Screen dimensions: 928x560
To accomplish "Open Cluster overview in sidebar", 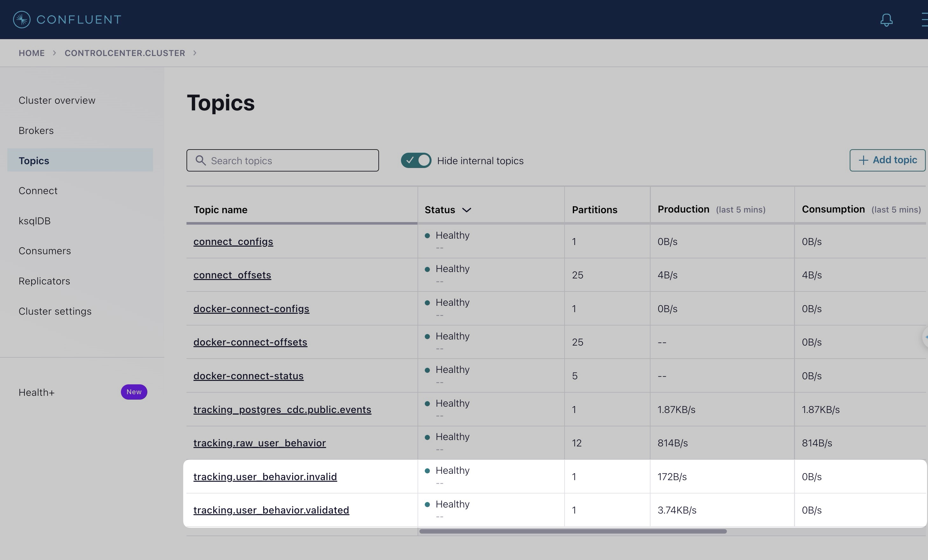I will [x=57, y=101].
